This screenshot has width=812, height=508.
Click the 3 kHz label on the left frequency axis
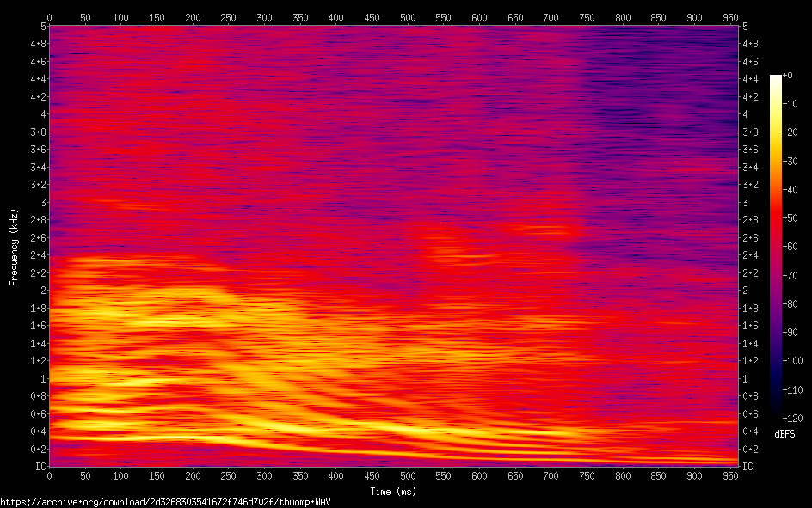[x=41, y=202]
